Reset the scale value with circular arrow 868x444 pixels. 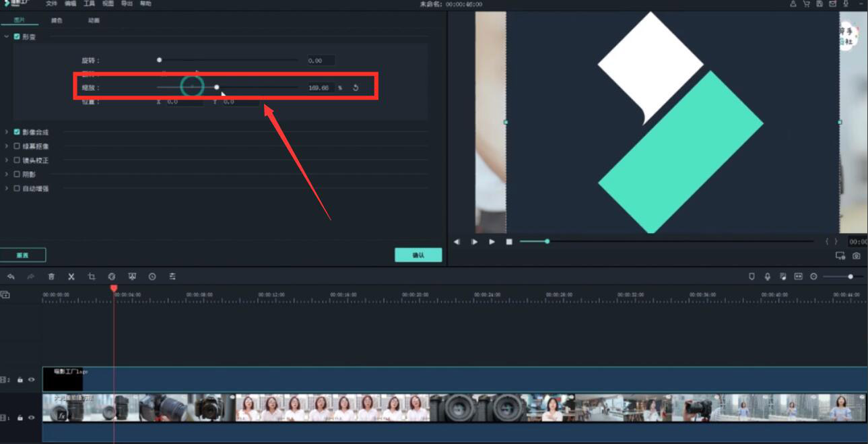click(x=356, y=88)
